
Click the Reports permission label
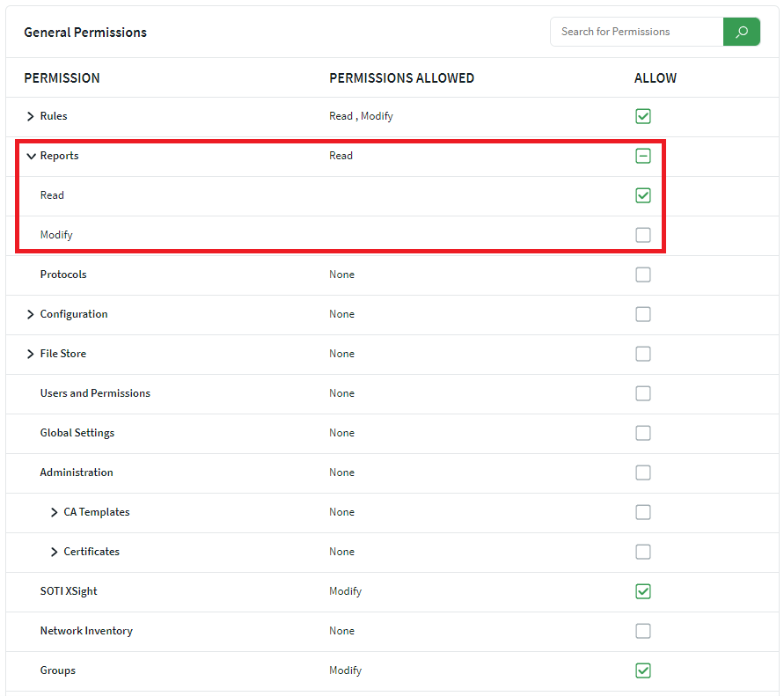(x=59, y=156)
